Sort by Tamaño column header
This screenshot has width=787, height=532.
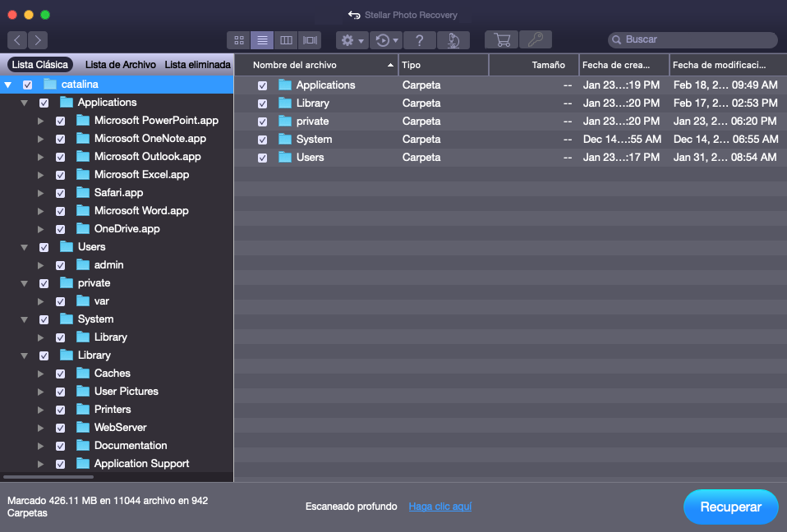tap(534, 65)
